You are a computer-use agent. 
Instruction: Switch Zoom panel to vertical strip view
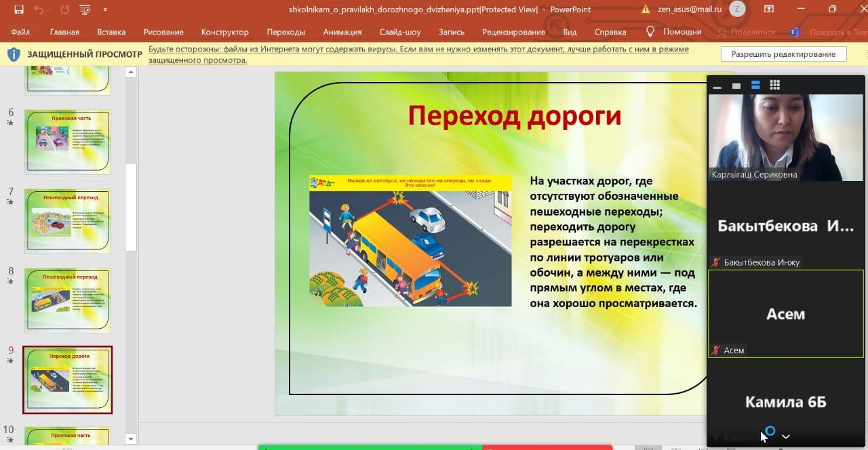point(755,85)
